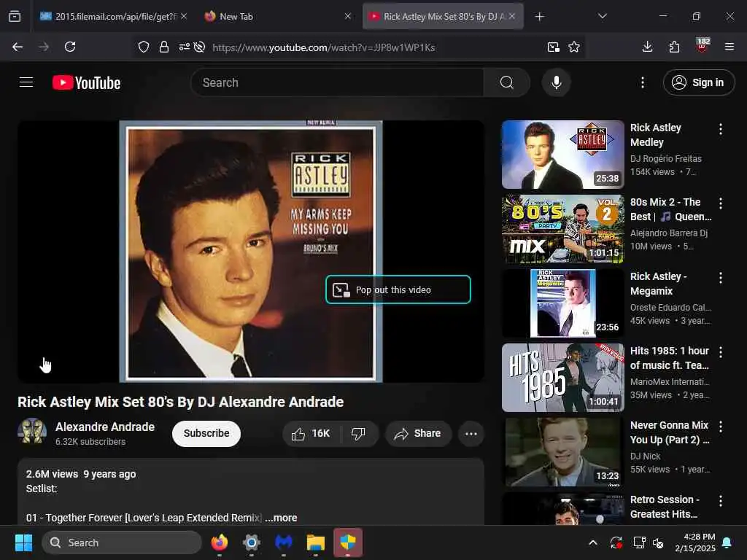Open Alexandre Andrade channel avatar
Screen dimensions: 747x560
pos(32,432)
